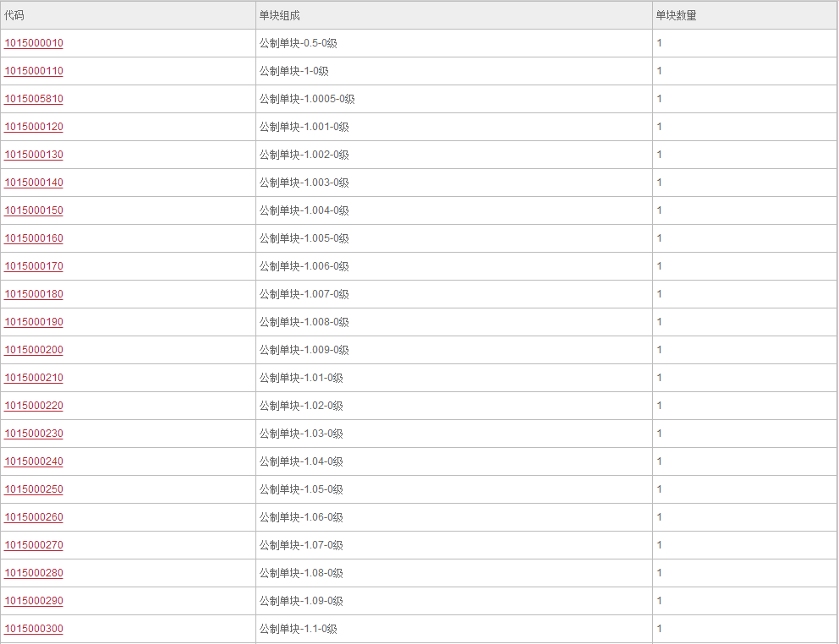Image resolution: width=839 pixels, height=644 pixels.
Task: Select cell 公制单块-1.06-0级
Action: 453,516
